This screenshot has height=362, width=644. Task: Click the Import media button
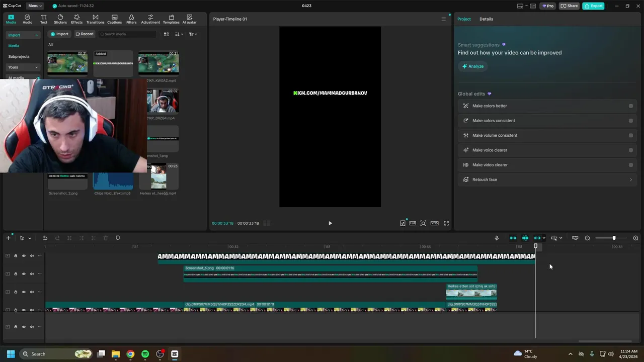tap(59, 34)
